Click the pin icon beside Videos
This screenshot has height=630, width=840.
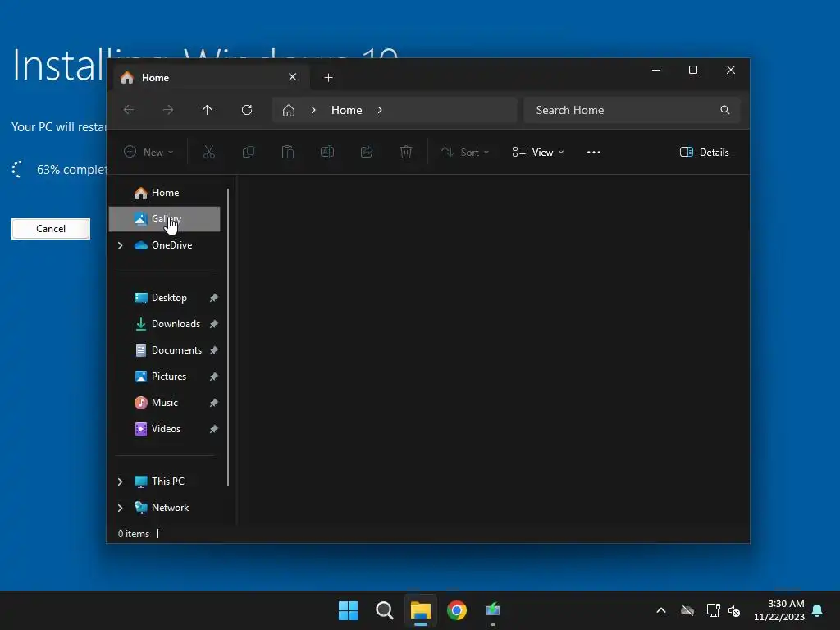pyautogui.click(x=214, y=429)
